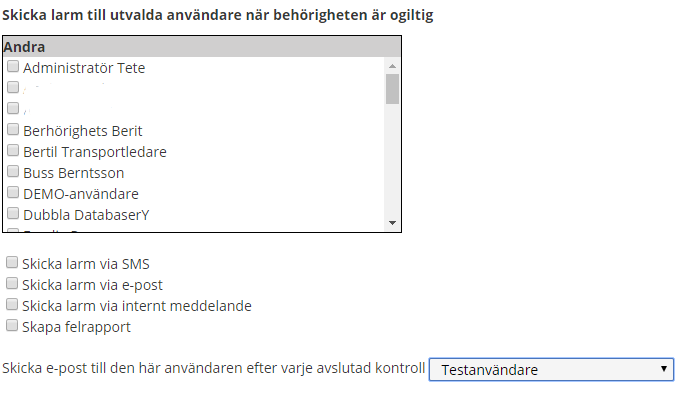The height and width of the screenshot is (400, 700).
Task: Enable Skicka larm via SMS
Action: coord(12,263)
